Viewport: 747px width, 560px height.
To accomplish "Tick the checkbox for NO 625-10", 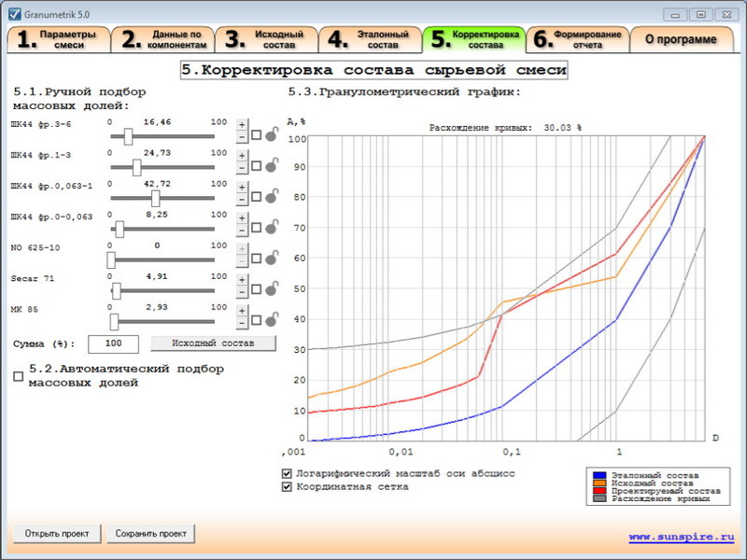I will [256, 259].
